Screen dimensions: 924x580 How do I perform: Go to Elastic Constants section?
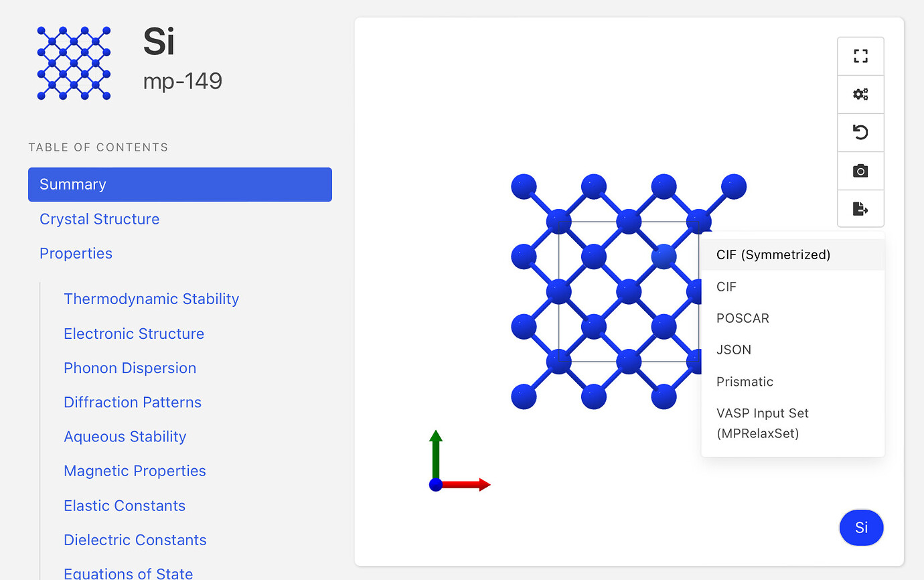point(125,506)
